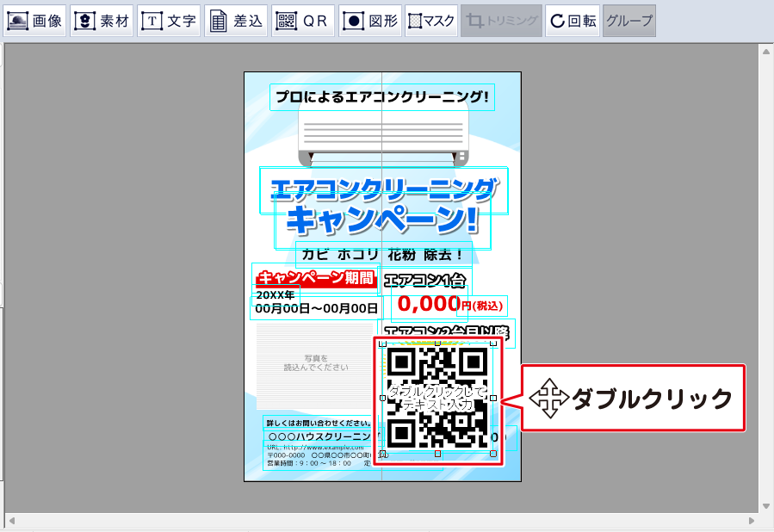This screenshot has height=532, width=774.
Task: Click the 画像 (image) toolbar button
Action: click(34, 21)
